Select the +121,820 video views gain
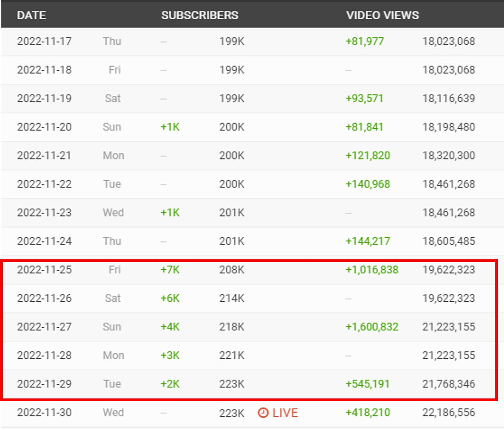This screenshot has height=430, width=504. (x=368, y=156)
